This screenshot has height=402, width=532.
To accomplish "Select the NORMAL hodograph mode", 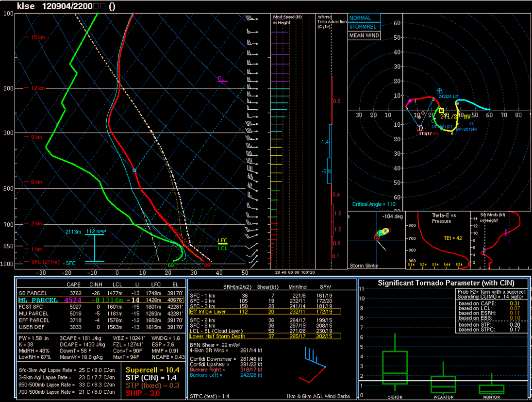I will click(x=364, y=18).
